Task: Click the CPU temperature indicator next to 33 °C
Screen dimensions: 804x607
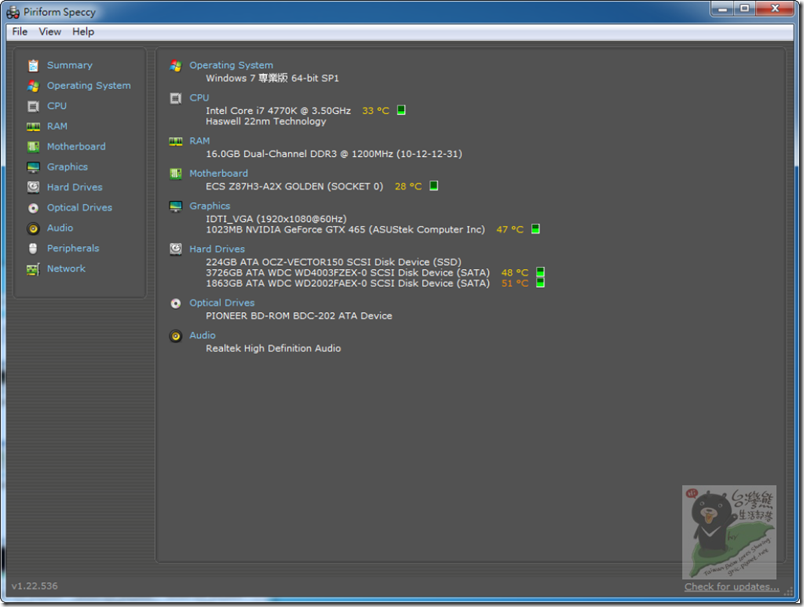Action: pyautogui.click(x=401, y=110)
